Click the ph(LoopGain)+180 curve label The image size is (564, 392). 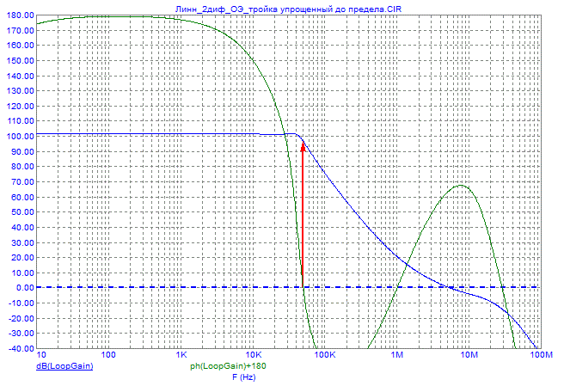(x=228, y=366)
